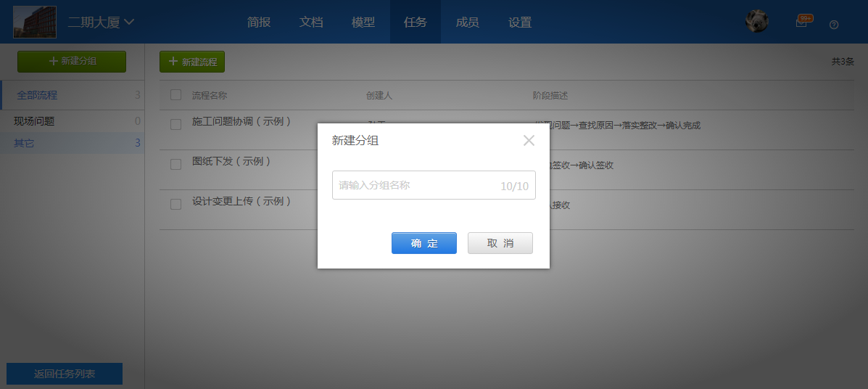868x389 pixels.
Task: Tick the checkbox for 设计变更上传（示例）
Action: coord(175,204)
